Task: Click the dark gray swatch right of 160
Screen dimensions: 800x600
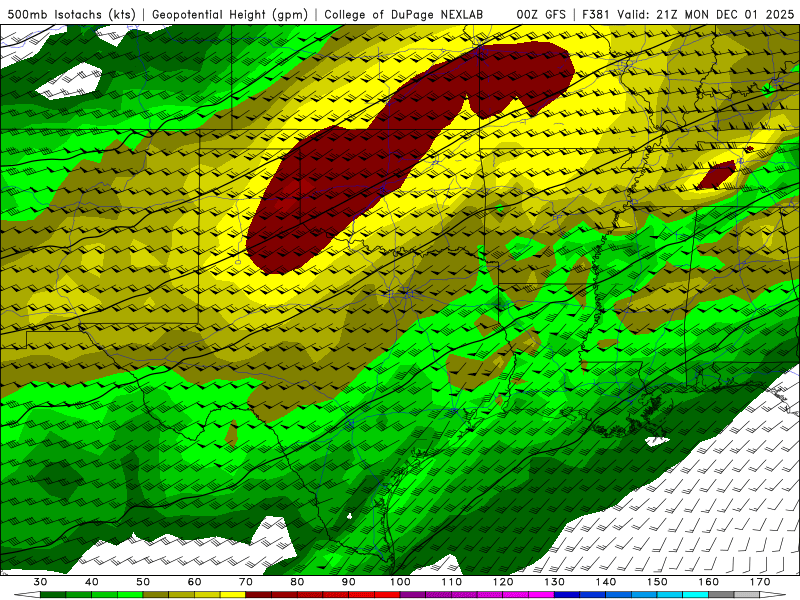Action: click(x=721, y=596)
